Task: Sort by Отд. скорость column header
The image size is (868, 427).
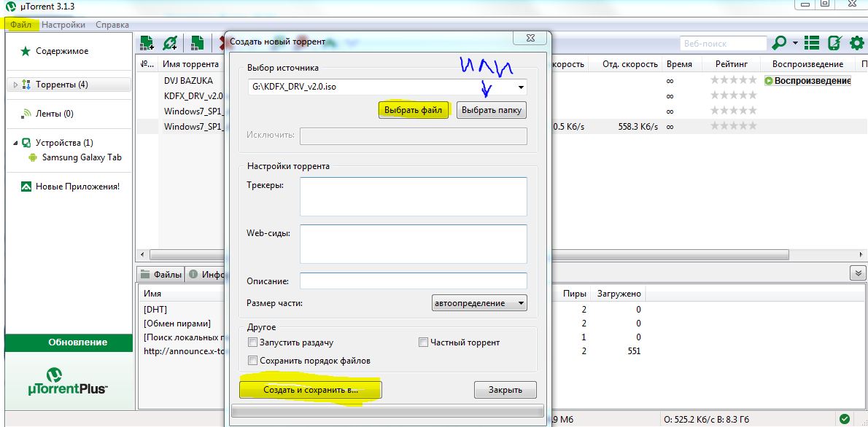Action: 630,64
